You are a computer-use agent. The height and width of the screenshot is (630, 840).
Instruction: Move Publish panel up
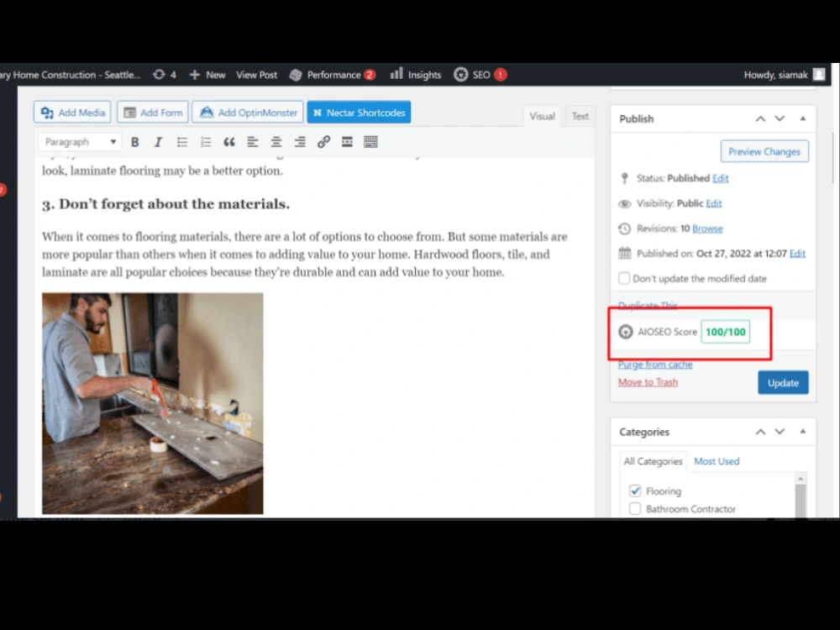pyautogui.click(x=760, y=119)
